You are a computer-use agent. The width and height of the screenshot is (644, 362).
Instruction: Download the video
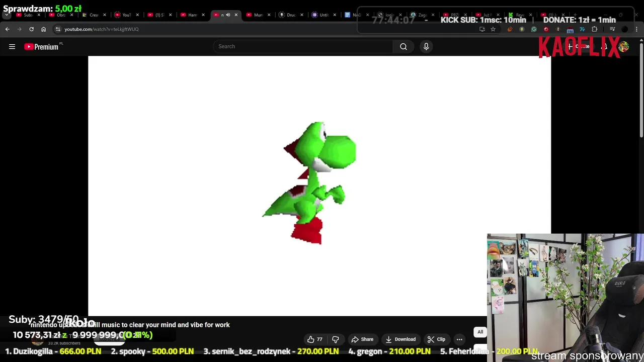pos(400,339)
